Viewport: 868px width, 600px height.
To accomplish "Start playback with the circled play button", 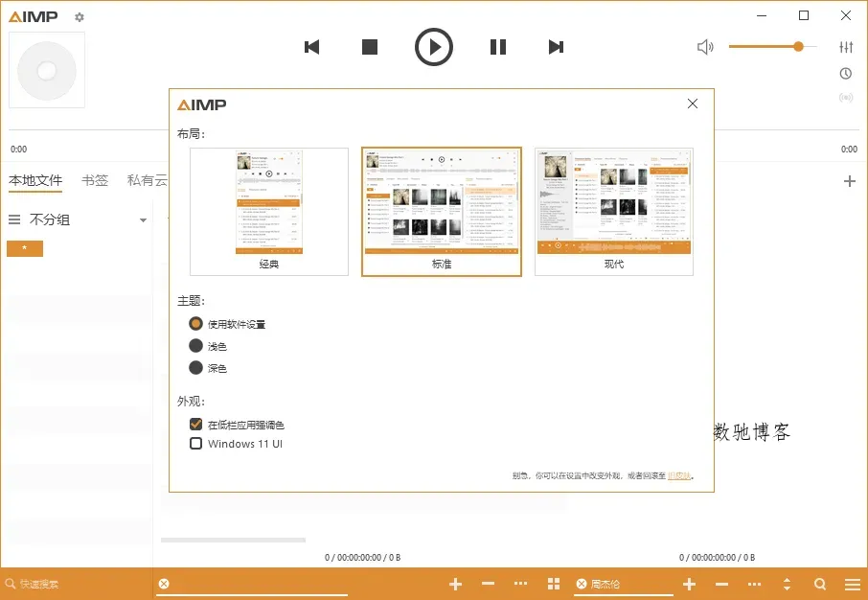I will (434, 47).
